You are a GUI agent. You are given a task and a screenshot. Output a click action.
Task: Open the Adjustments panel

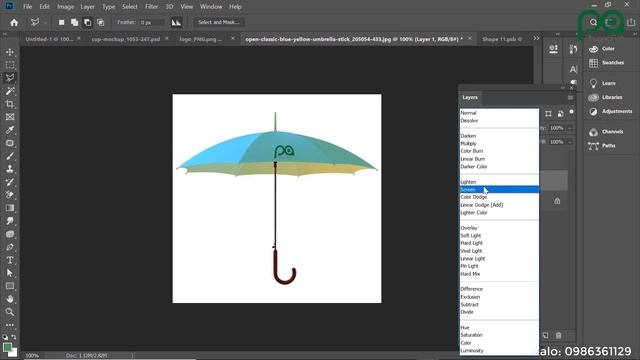(x=611, y=111)
